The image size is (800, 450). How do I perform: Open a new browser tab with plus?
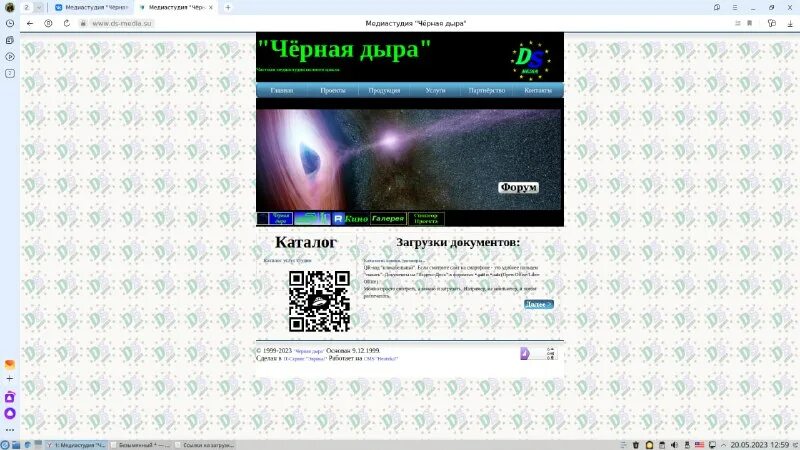(228, 7)
